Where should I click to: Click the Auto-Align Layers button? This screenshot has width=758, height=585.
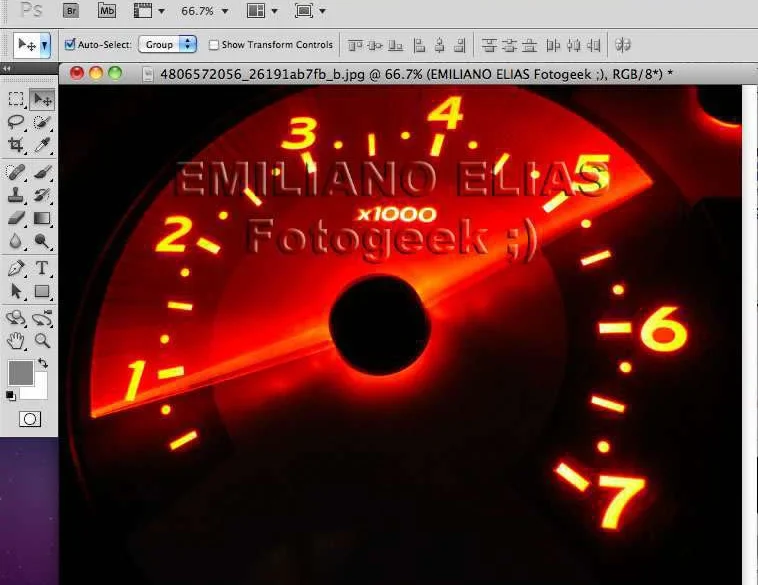pyautogui.click(x=623, y=45)
